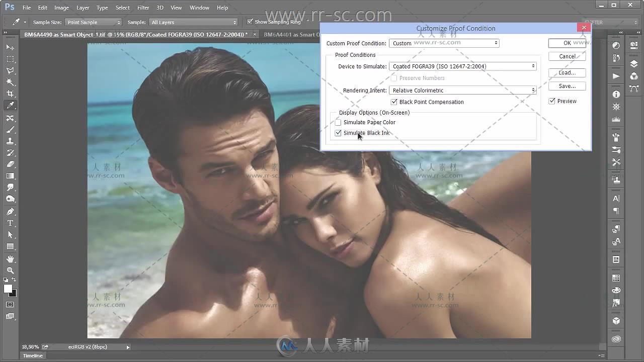Open the Eyedropper tool preset picker arrow
Viewport: 644px width, 362px height.
pos(25,22)
